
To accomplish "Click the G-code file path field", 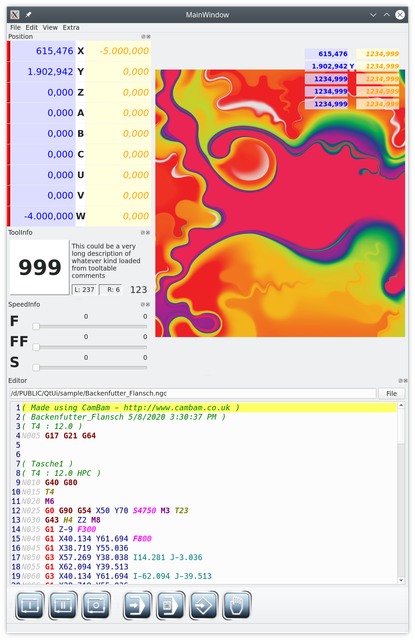I will tap(193, 393).
